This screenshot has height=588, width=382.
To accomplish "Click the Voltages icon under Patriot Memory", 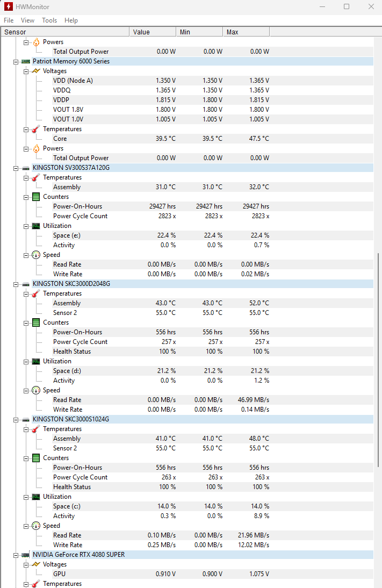I will (36, 71).
